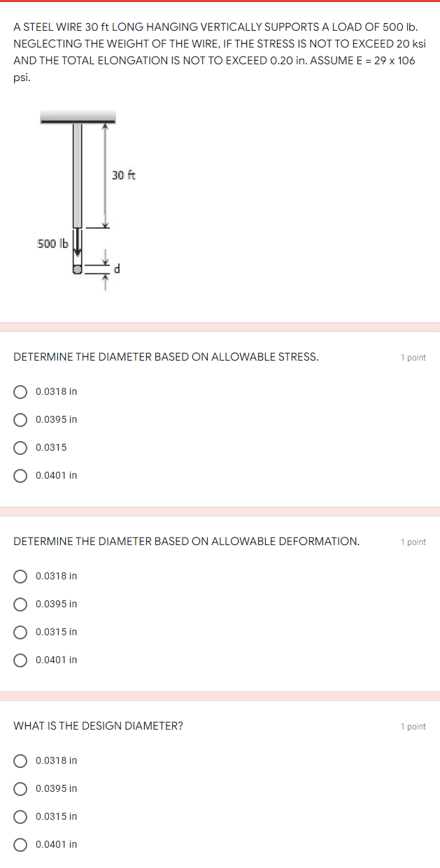
Task: Select 0.0395 in for allowable stress question
Action: coord(20,419)
